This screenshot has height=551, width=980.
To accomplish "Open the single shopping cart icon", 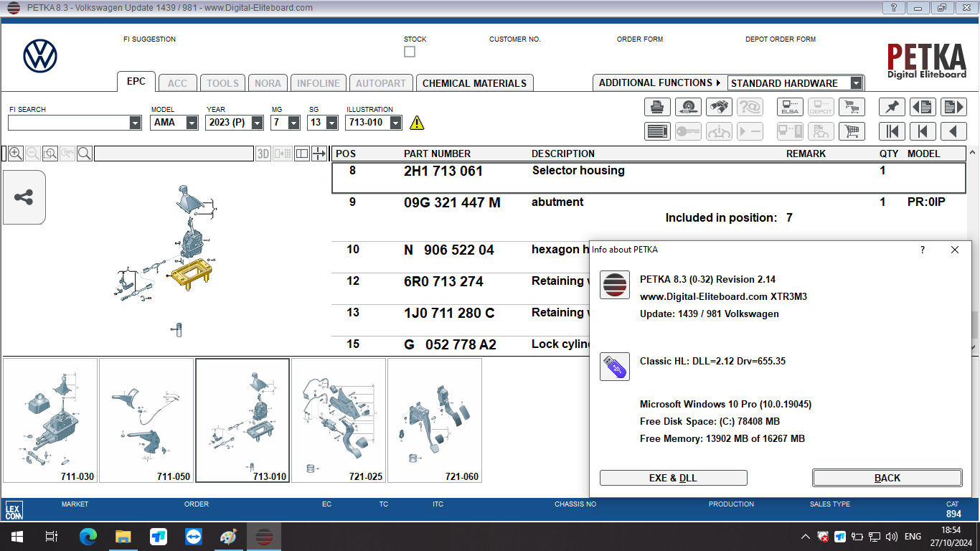I will pos(852,131).
